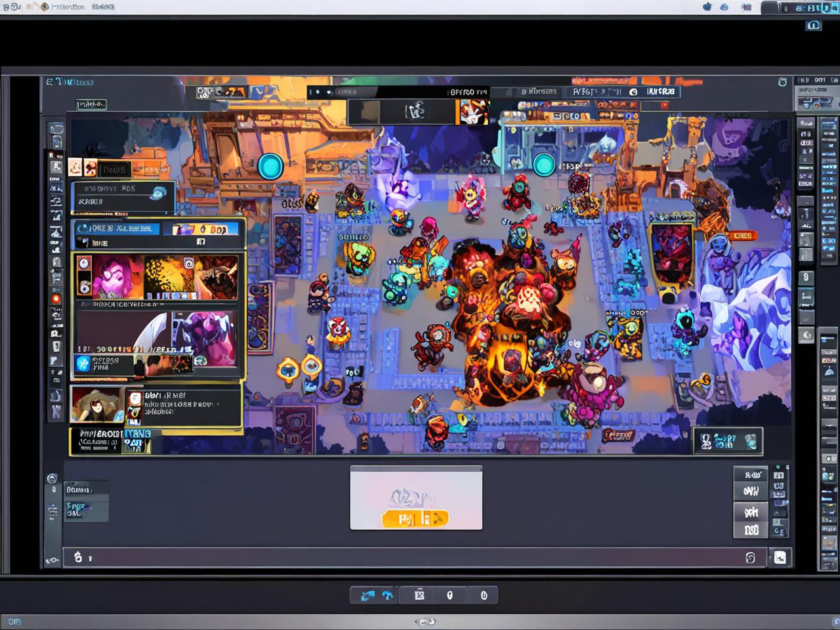The height and width of the screenshot is (630, 840).
Task: Open the score panel in the game's lower corner
Action: click(x=728, y=441)
